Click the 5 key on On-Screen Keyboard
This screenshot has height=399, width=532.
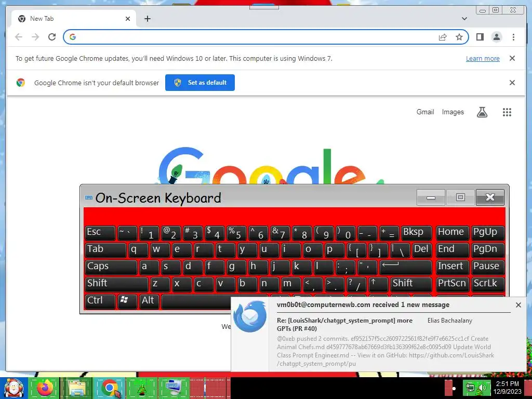[236, 233]
